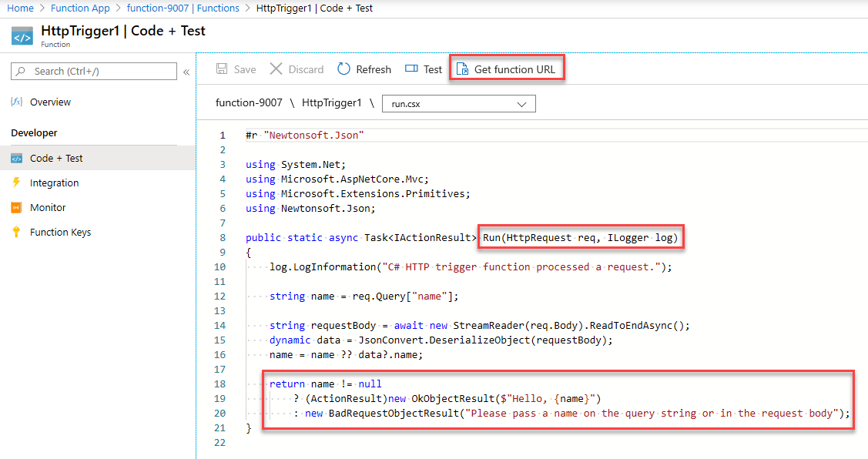Open Function App from the breadcrumb
The width and height of the screenshot is (868, 459).
coord(80,8)
